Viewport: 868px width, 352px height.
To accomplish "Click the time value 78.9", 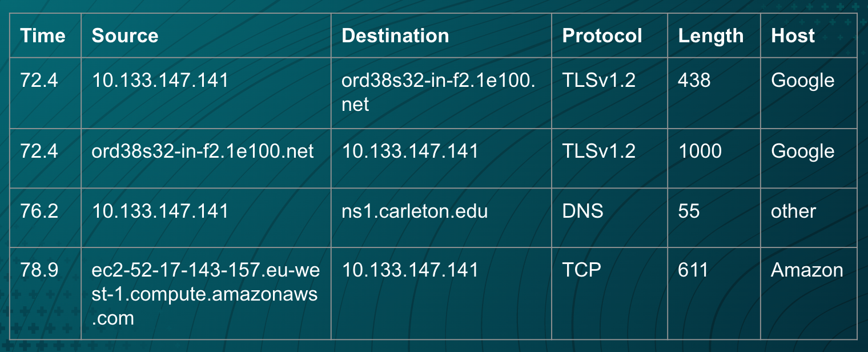I will point(39,270).
